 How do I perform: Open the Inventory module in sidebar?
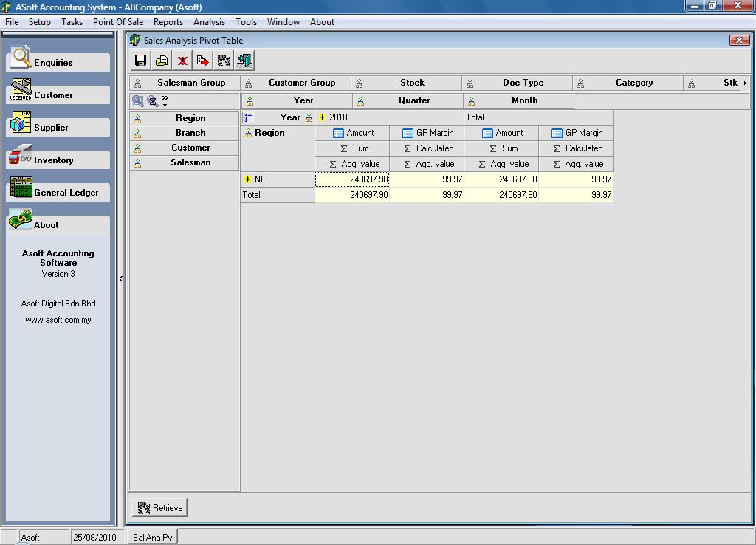pyautogui.click(x=58, y=160)
